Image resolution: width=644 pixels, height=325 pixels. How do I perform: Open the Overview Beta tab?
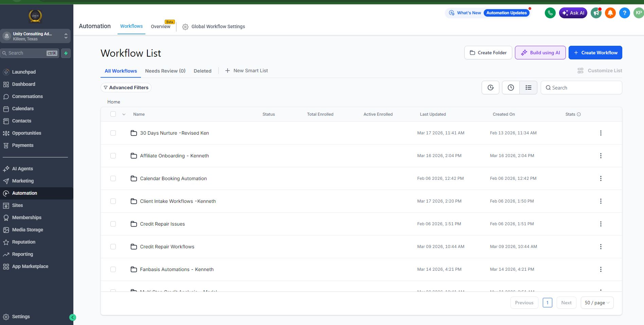[161, 26]
